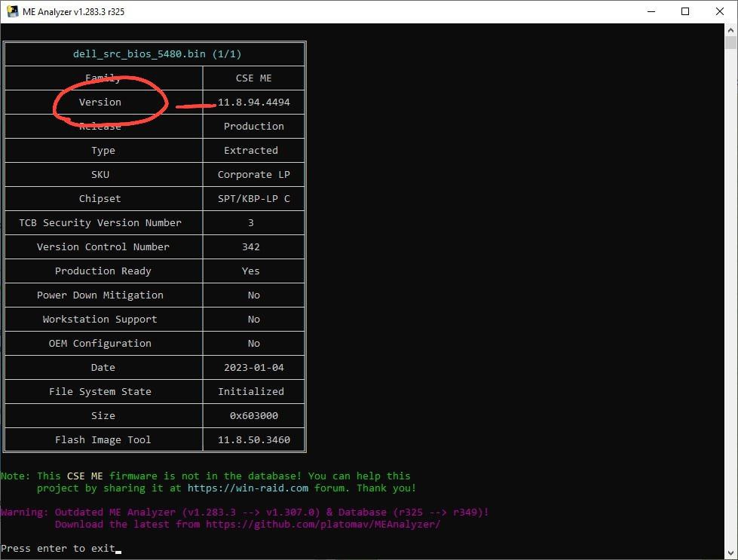Click the Power Down Mitigation label

coord(100,295)
